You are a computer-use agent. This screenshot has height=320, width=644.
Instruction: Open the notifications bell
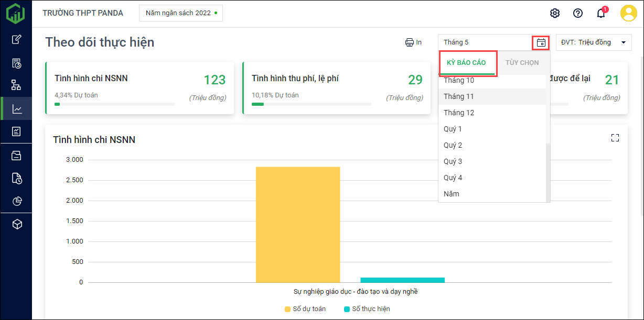pos(601,13)
